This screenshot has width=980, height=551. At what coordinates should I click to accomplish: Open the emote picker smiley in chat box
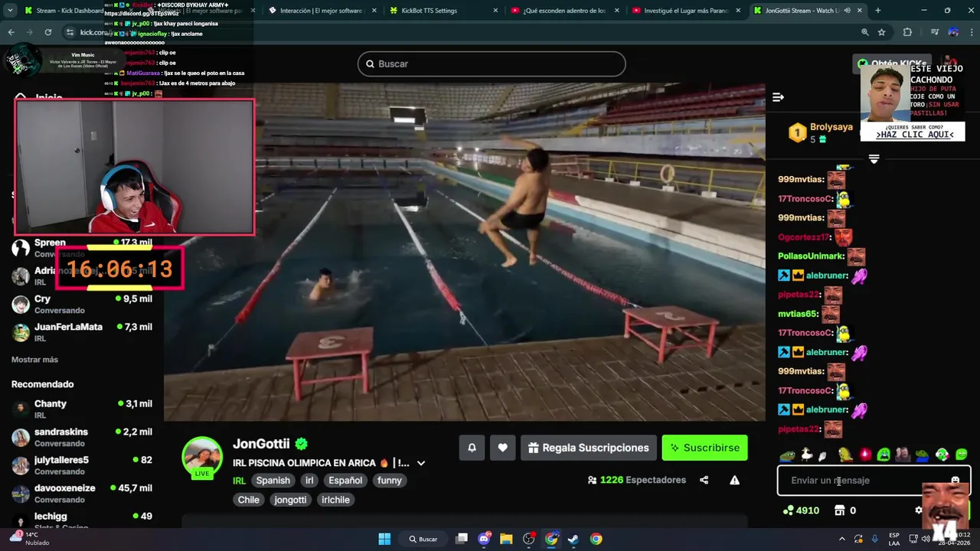tap(955, 481)
